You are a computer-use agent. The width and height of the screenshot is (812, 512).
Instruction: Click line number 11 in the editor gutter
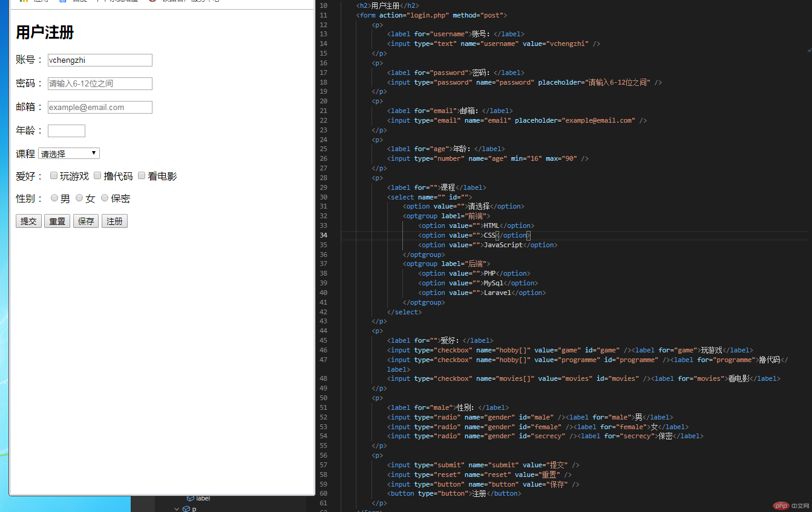pos(323,15)
